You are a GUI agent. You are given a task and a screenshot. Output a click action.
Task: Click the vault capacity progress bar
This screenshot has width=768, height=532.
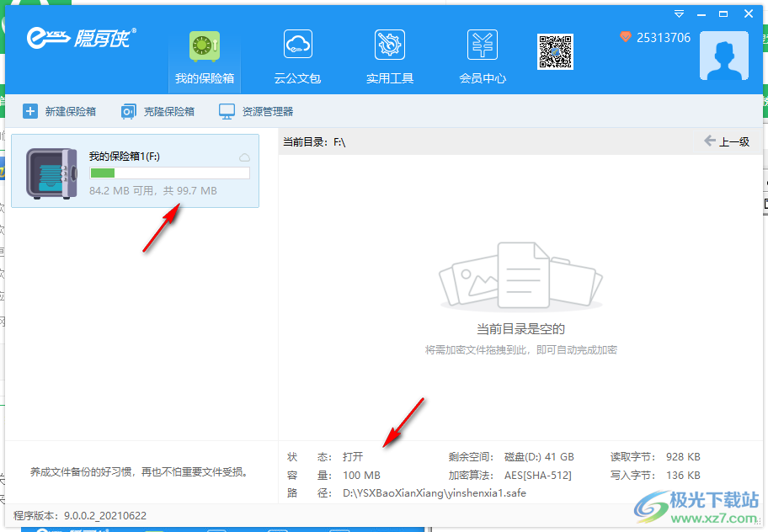pos(168,173)
